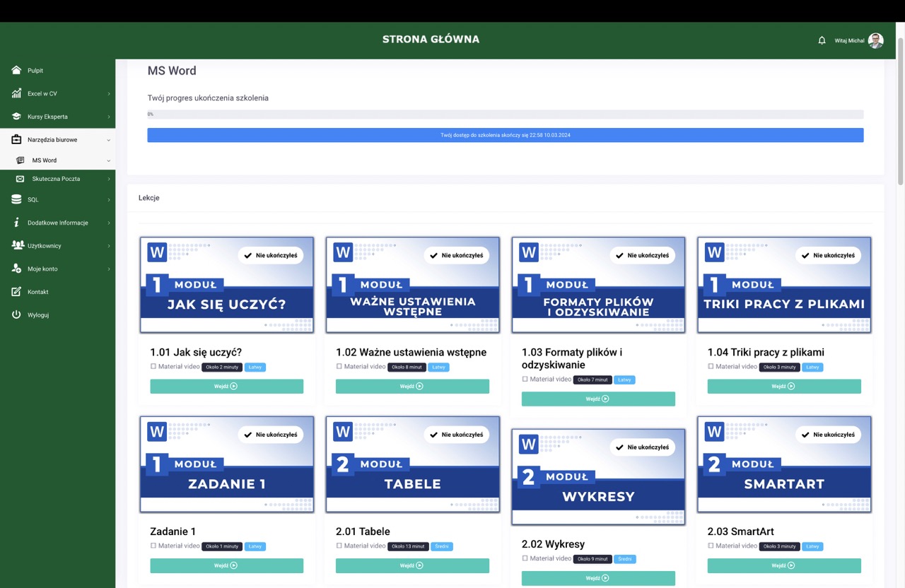This screenshot has height=588, width=905.
Task: Expand the Moje konto submenu arrow
Action: pyautogui.click(x=109, y=269)
